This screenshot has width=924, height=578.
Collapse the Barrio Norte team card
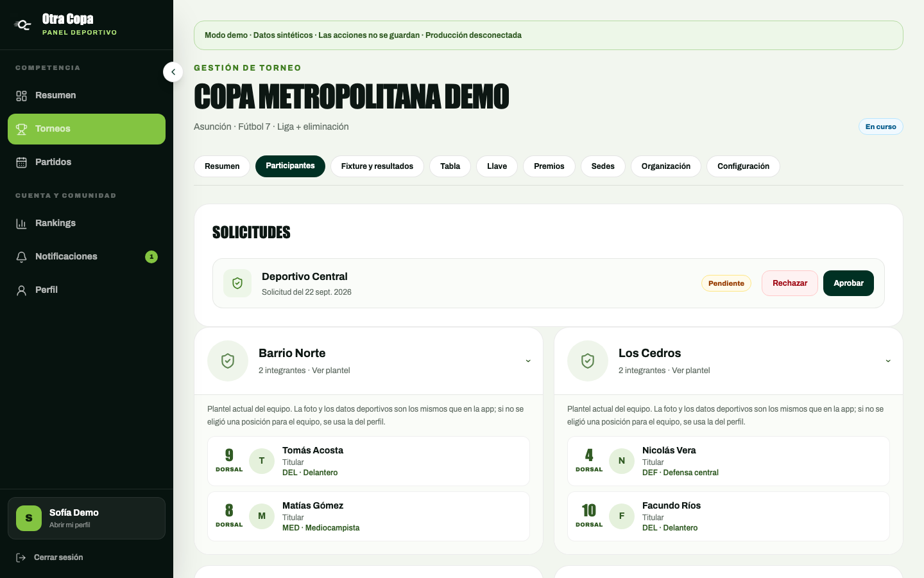click(528, 361)
